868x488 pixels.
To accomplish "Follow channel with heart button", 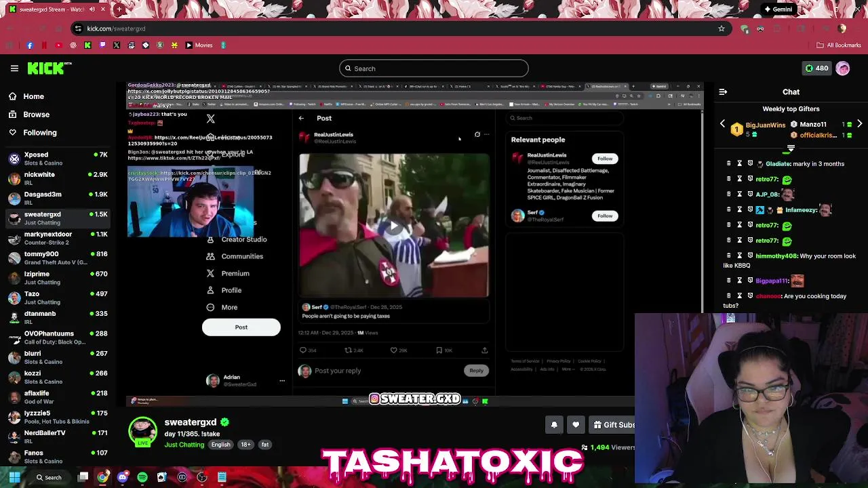I will click(576, 425).
